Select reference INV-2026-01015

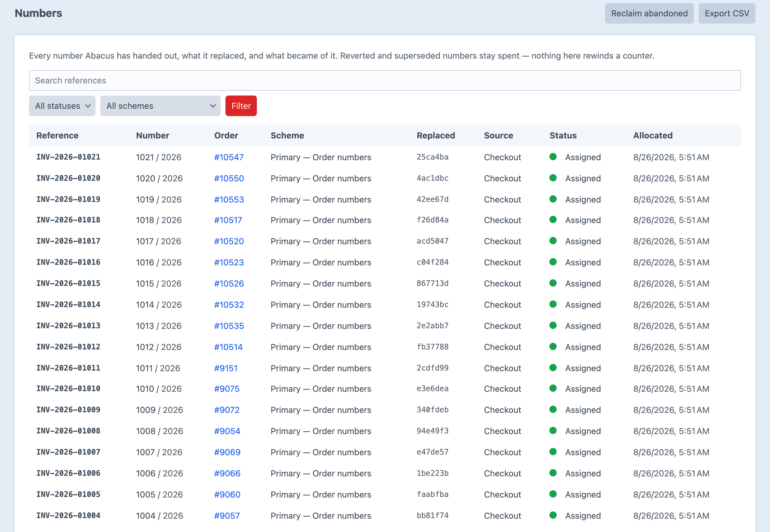click(x=68, y=283)
